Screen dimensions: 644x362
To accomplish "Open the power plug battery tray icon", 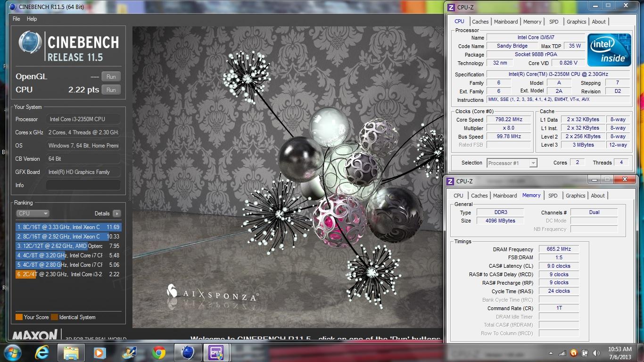I will tap(585, 353).
